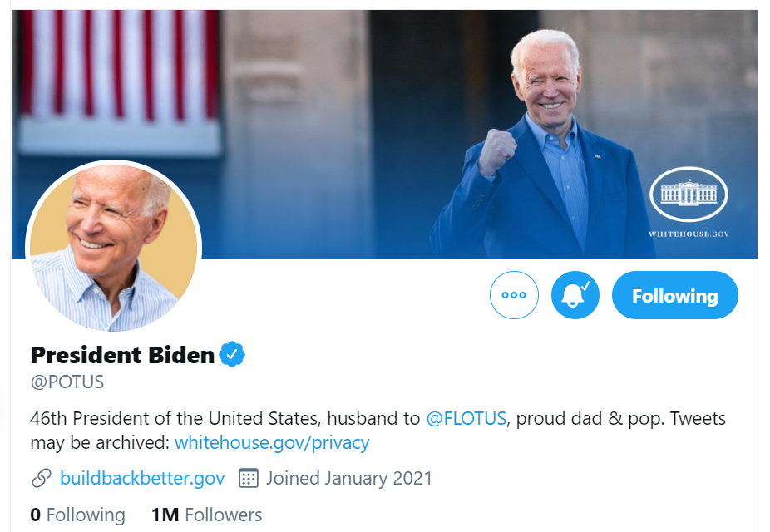770x532 pixels.
Task: View the 0 Following list
Action: tap(77, 515)
